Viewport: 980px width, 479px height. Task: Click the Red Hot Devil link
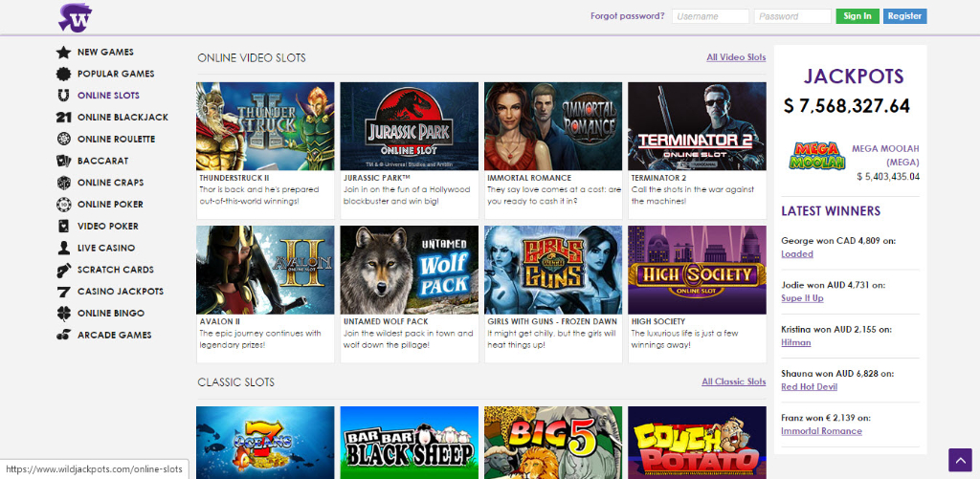pos(810,387)
